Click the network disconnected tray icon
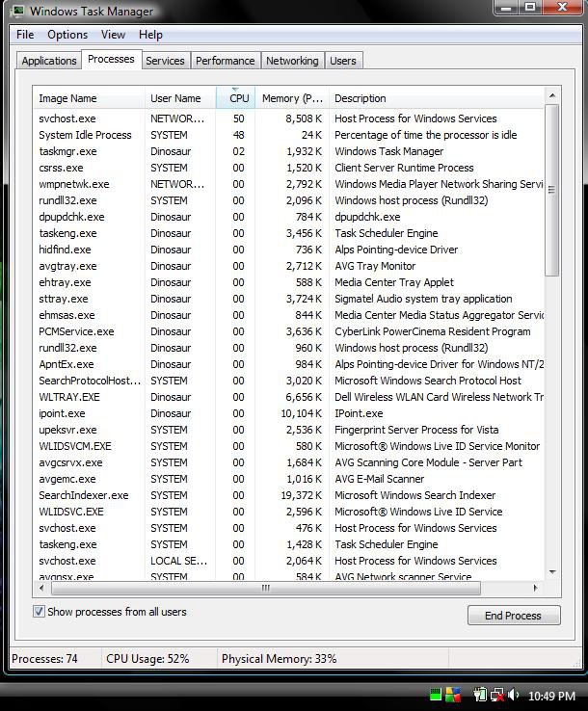588x711 pixels. pos(496,695)
